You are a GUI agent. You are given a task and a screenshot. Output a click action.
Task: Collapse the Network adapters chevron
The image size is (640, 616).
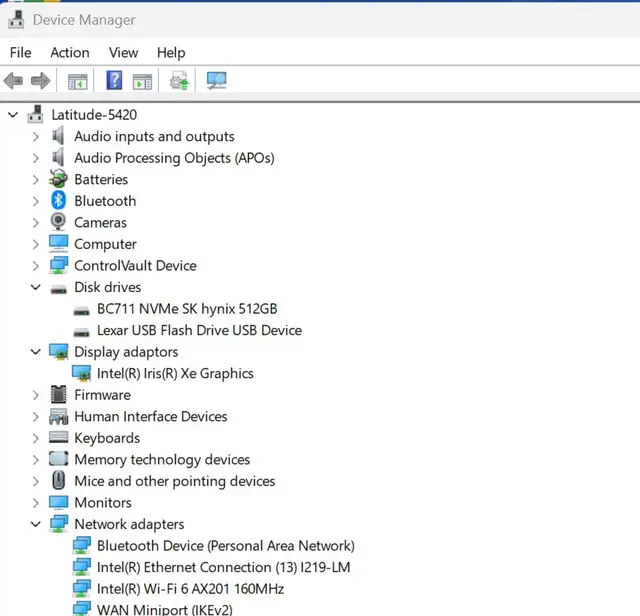tap(36, 524)
